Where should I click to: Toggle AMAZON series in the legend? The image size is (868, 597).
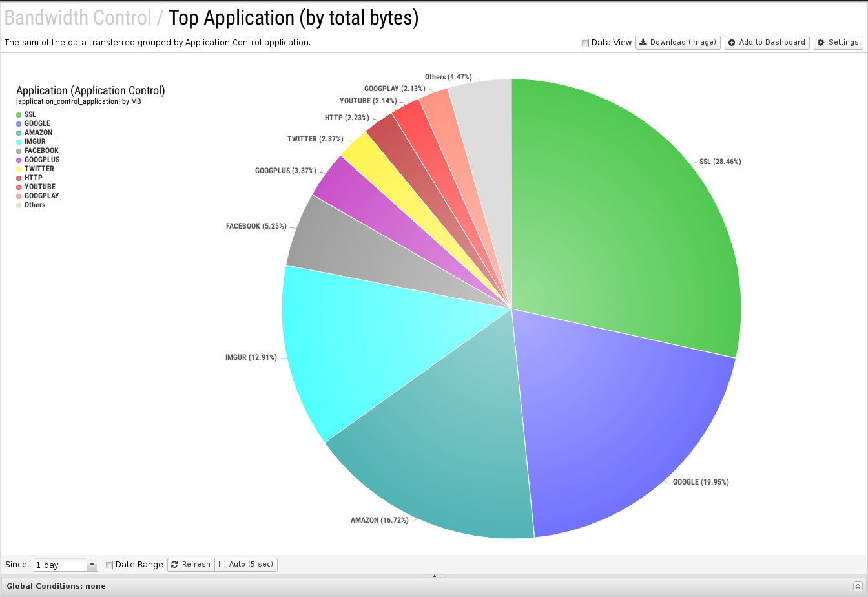34,132
